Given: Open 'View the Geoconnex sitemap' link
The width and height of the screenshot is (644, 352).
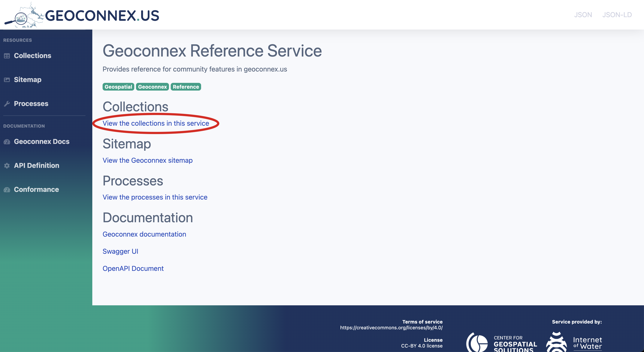Looking at the screenshot, I should [148, 160].
